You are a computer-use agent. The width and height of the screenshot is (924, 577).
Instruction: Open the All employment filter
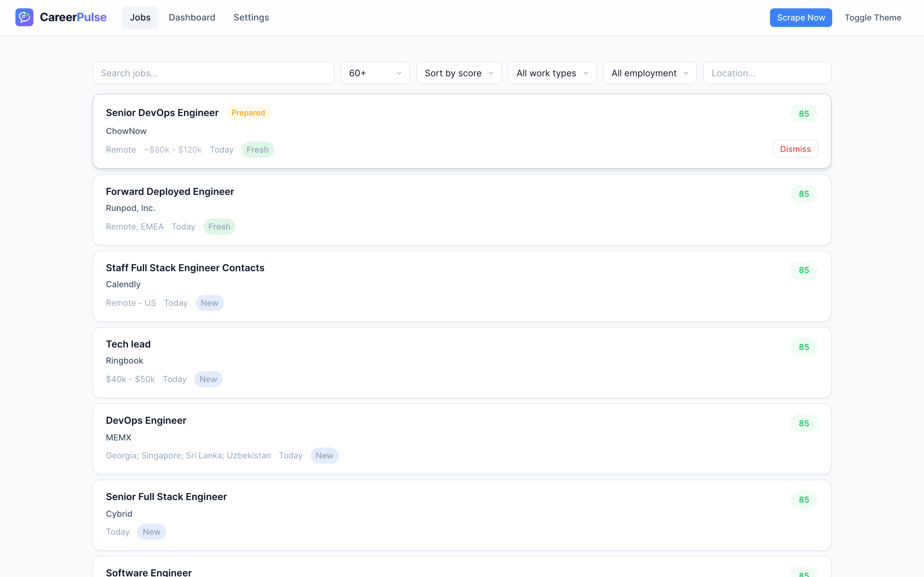tap(649, 72)
